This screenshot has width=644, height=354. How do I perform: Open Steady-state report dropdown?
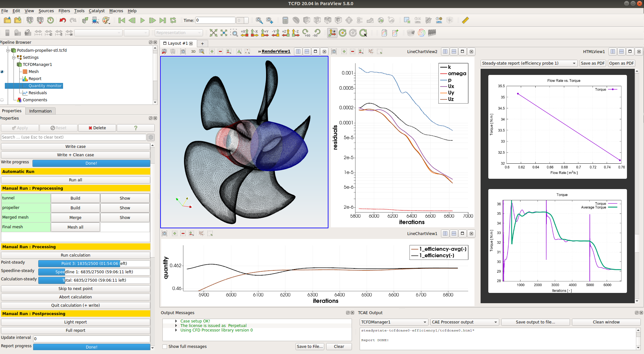point(529,63)
